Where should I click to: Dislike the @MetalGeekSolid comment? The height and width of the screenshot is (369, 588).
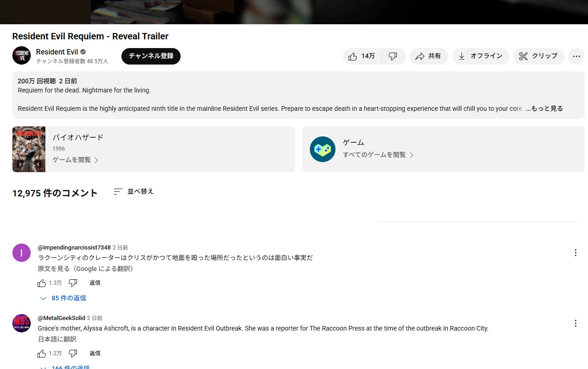click(x=73, y=353)
